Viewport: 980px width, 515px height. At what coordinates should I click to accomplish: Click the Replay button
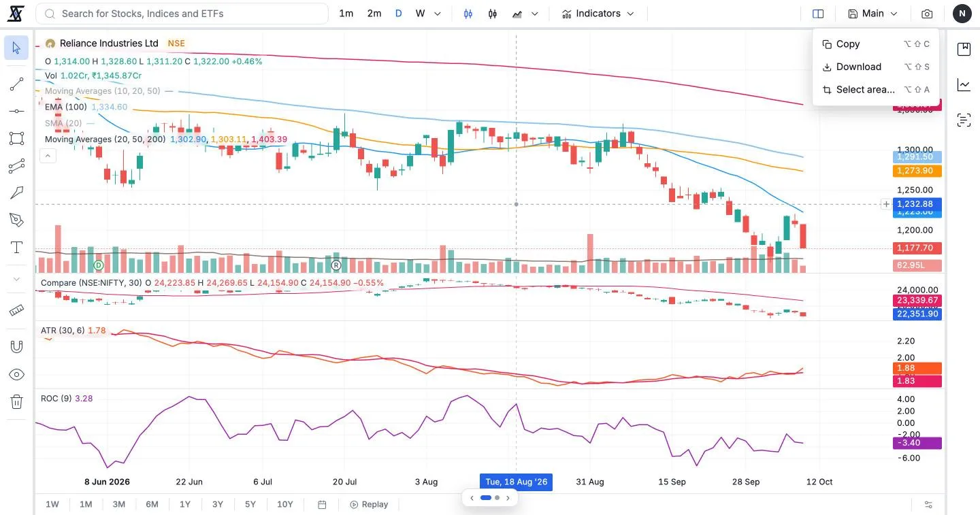(369, 504)
